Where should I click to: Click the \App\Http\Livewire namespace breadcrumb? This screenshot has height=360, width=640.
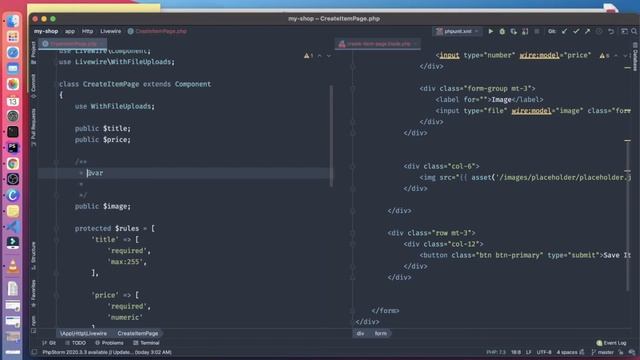(x=83, y=333)
